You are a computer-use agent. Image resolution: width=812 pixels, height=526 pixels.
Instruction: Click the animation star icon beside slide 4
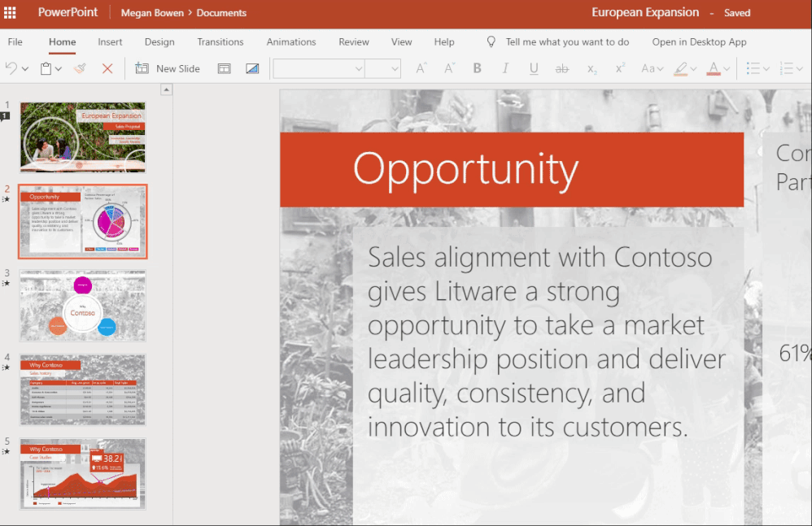coord(6,367)
